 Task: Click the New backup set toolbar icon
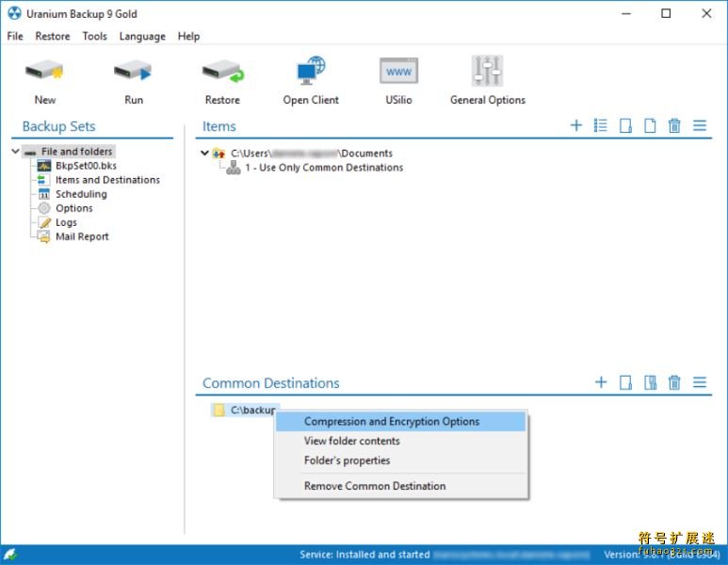44,71
